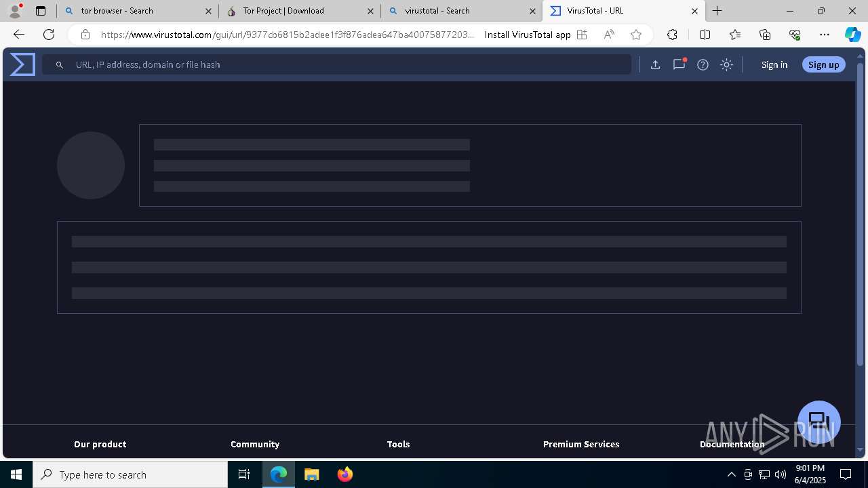The height and width of the screenshot is (488, 868).
Task: Click Install VirusTotal app
Action: coord(528,35)
